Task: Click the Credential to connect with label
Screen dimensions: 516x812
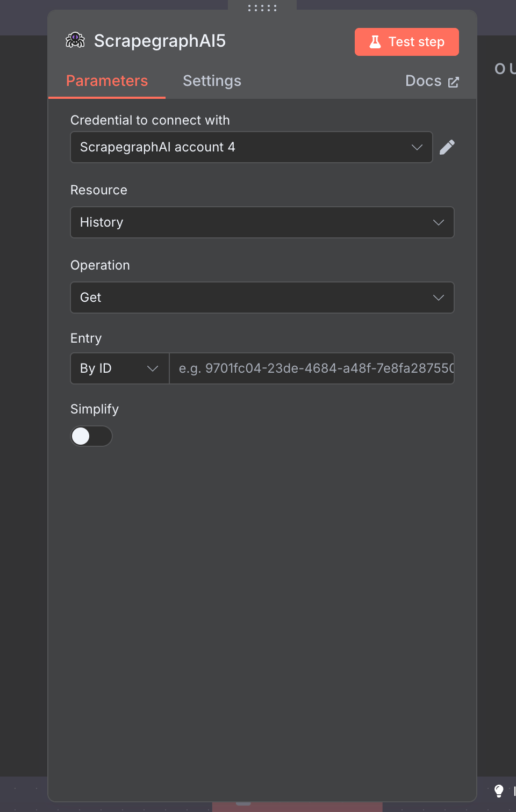Action: 150,120
